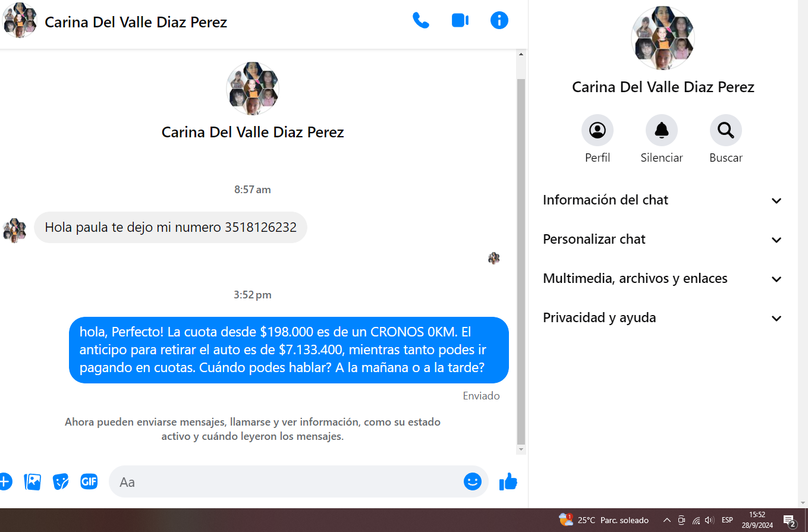Expand Multimedia, archivos y enlaces
The image size is (808, 532).
[x=662, y=279]
